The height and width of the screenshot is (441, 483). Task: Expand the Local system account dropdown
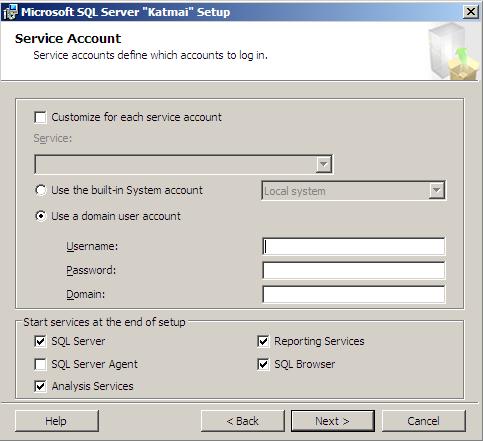(x=436, y=191)
